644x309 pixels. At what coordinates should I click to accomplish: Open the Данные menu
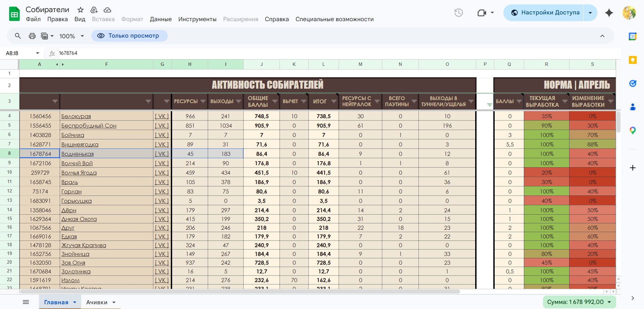pos(160,19)
